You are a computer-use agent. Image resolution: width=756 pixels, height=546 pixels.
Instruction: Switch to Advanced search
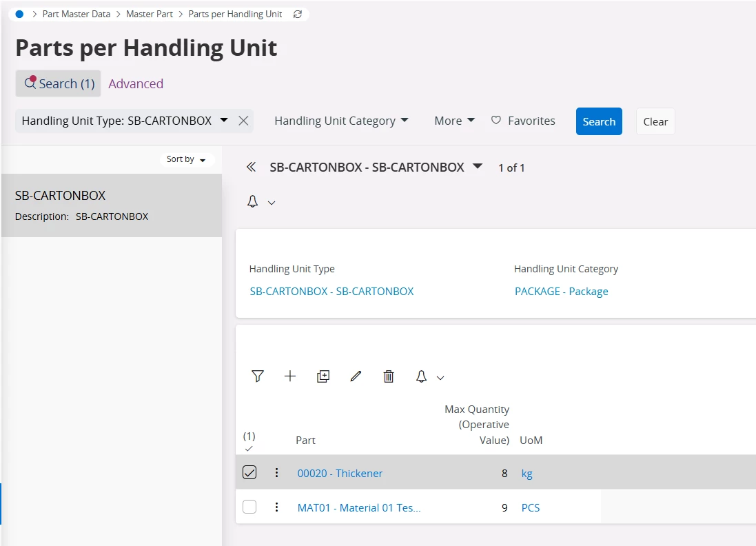coord(136,83)
